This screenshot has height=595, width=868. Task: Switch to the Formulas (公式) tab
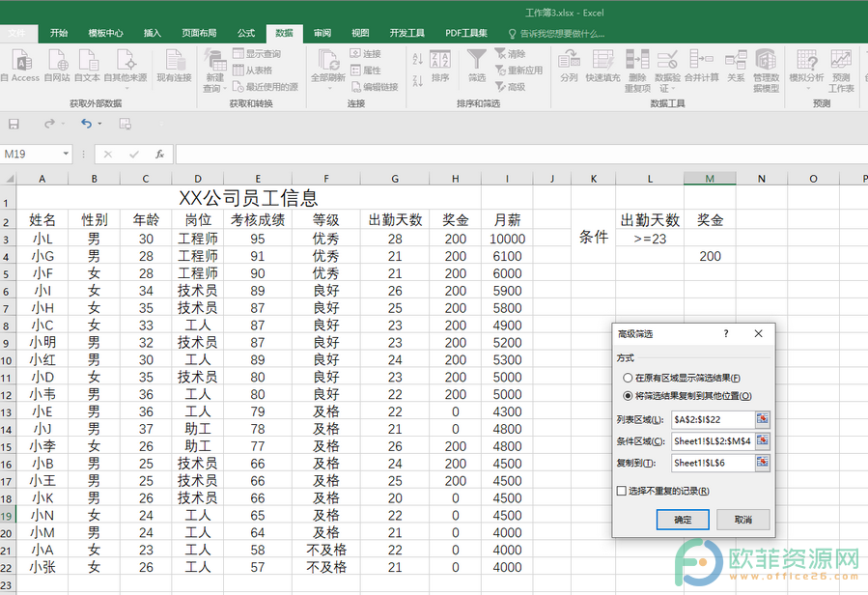coord(246,33)
